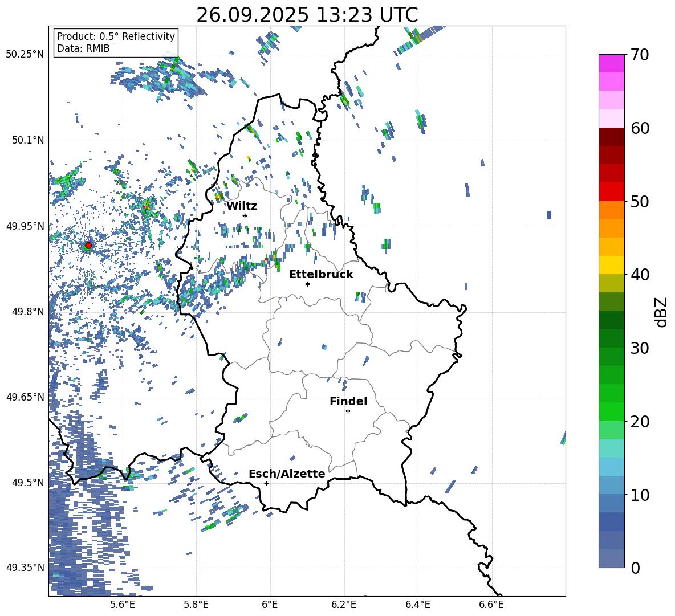The image size is (675, 616).
Task: Select the Wiltz station cross marker
Action: coord(245,215)
